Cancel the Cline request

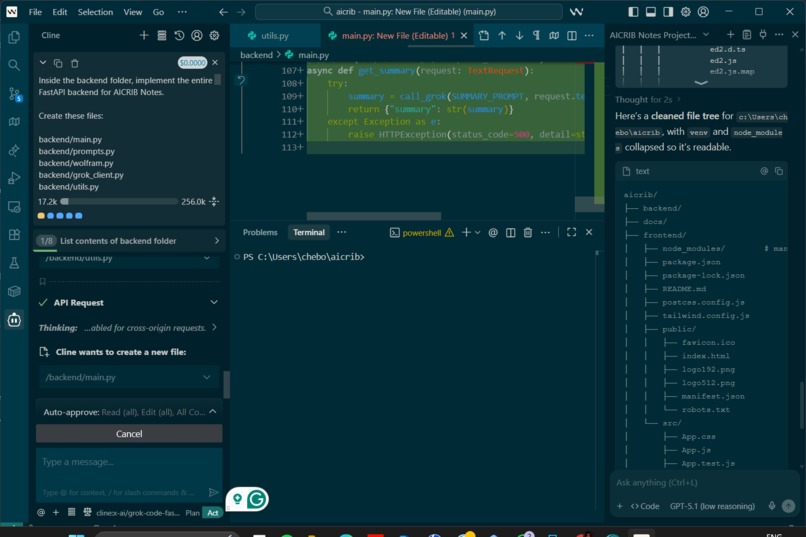[x=129, y=434]
